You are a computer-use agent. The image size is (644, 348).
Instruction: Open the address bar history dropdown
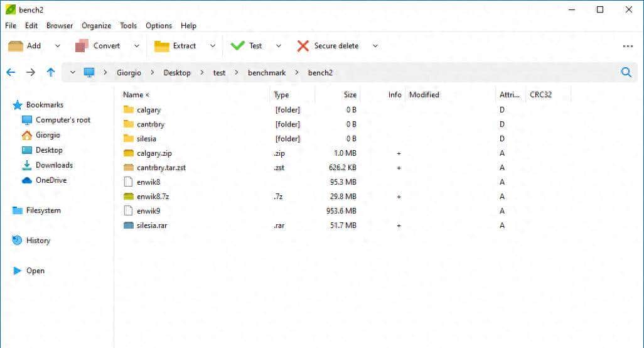73,72
